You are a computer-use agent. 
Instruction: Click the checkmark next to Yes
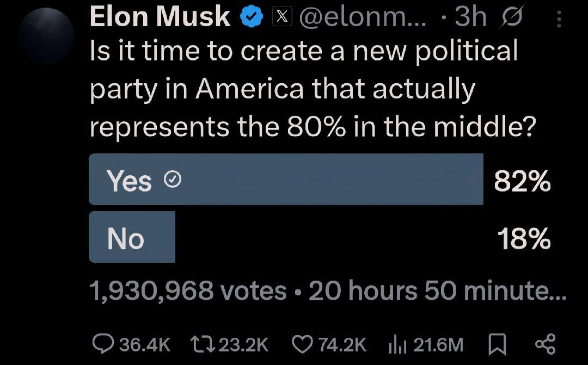172,180
